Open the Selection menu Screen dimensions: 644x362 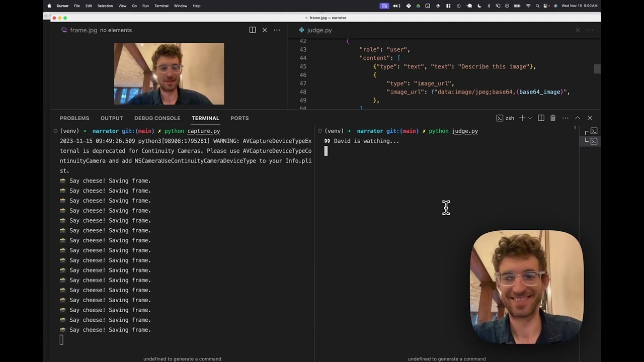[105, 6]
